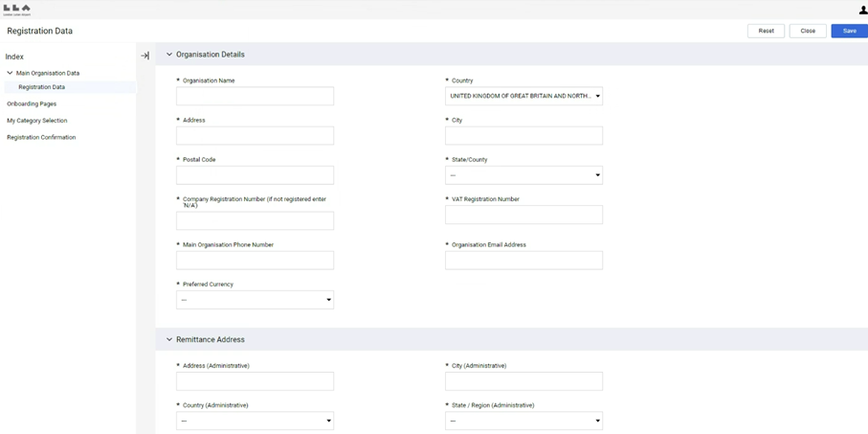Click the user profile icon
This screenshot has width=868, height=434.
[862, 10]
